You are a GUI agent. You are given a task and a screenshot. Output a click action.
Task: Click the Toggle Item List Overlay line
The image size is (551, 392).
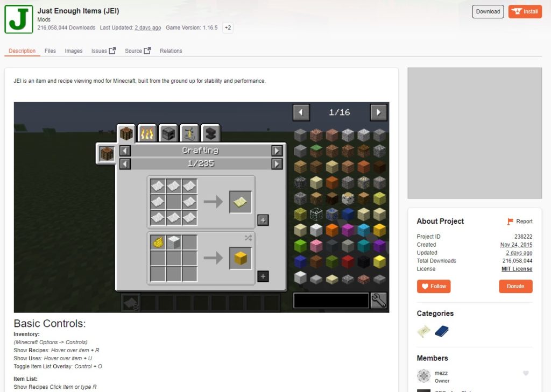(x=58, y=366)
